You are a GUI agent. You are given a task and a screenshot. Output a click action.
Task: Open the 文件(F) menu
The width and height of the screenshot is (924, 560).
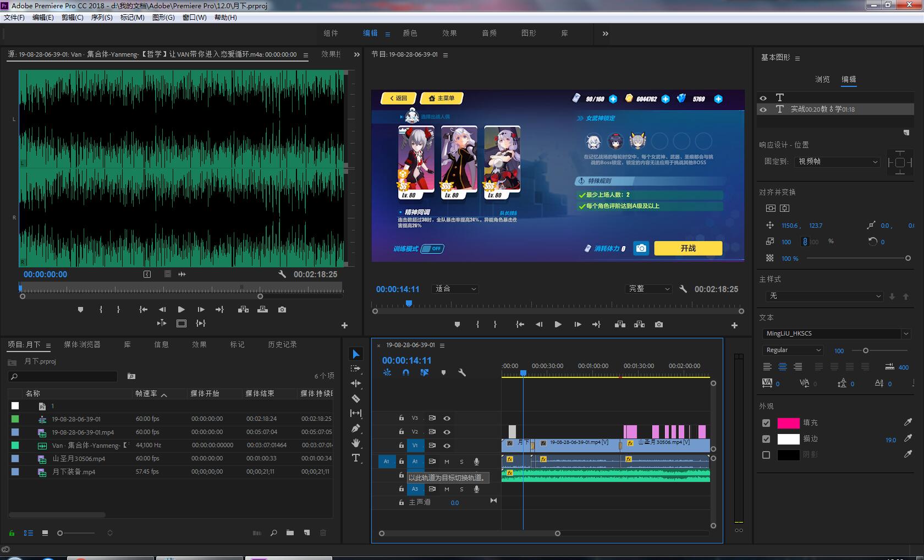(14, 18)
